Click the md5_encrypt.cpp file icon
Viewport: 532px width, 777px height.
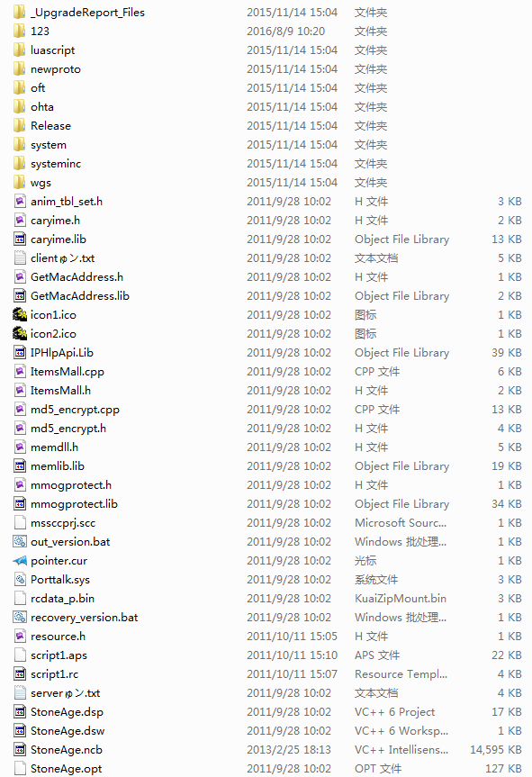19,410
